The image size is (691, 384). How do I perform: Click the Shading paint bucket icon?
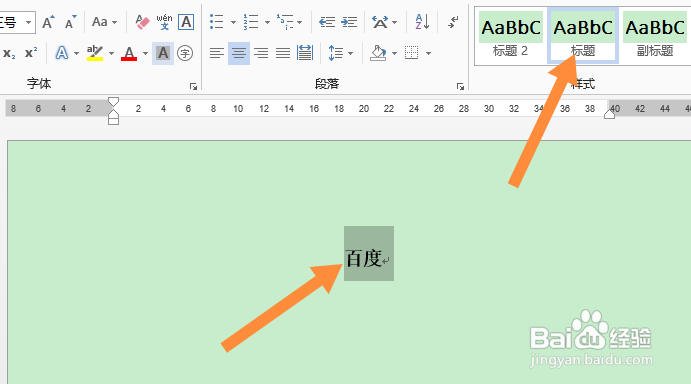click(x=378, y=53)
